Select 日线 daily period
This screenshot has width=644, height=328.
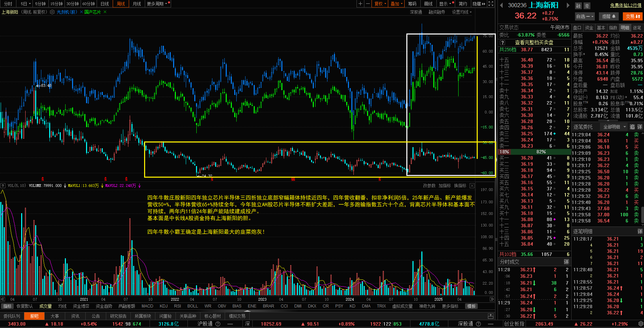pyautogui.click(x=105, y=4)
